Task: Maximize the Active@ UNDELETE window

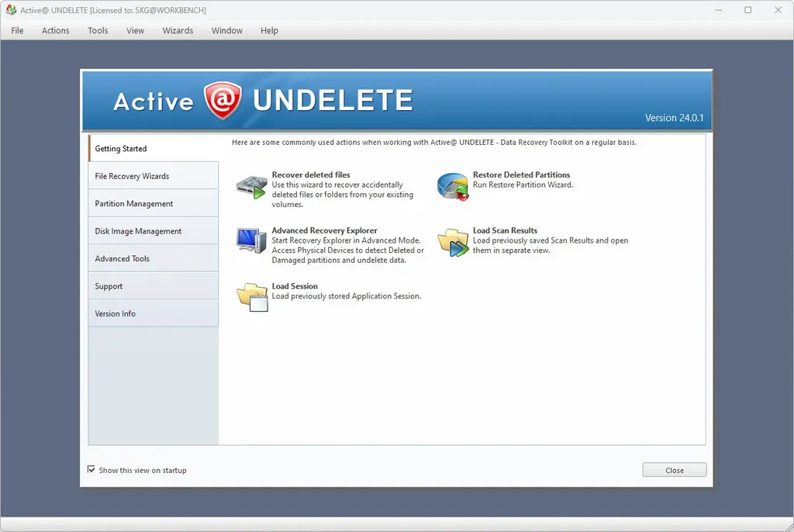Action: (x=748, y=10)
